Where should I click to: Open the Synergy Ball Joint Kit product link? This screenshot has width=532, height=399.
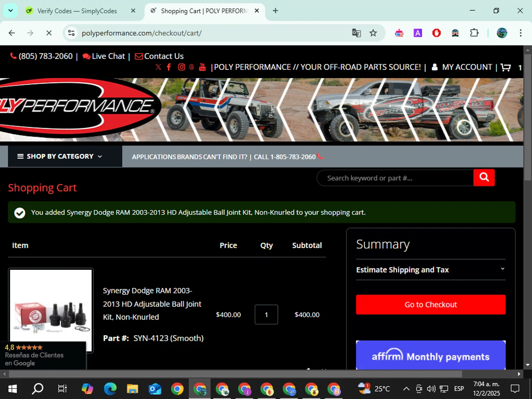[152, 304]
